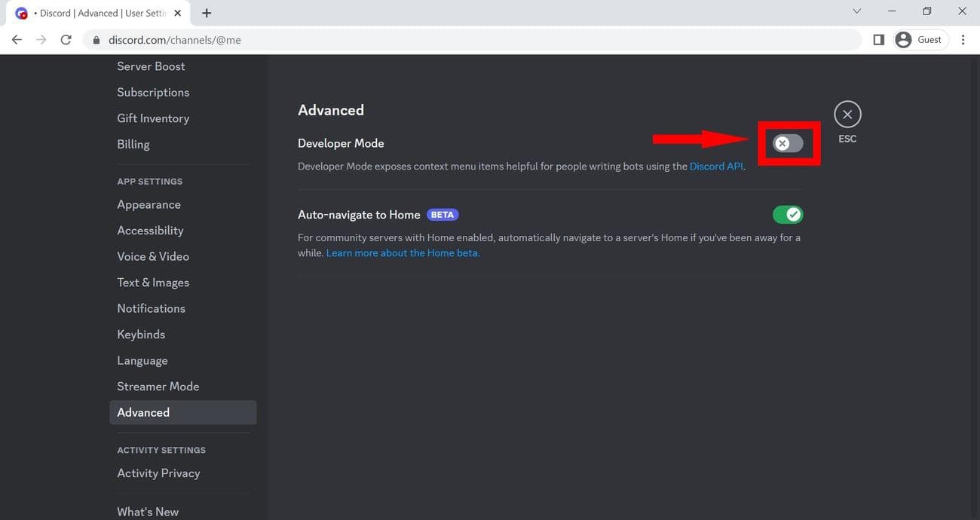Go to Notifications settings
This screenshot has width=980, height=520.
(x=151, y=308)
